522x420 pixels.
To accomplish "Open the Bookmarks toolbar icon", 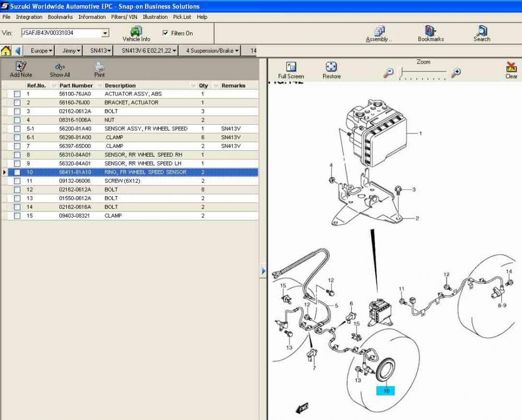I will pos(431,31).
